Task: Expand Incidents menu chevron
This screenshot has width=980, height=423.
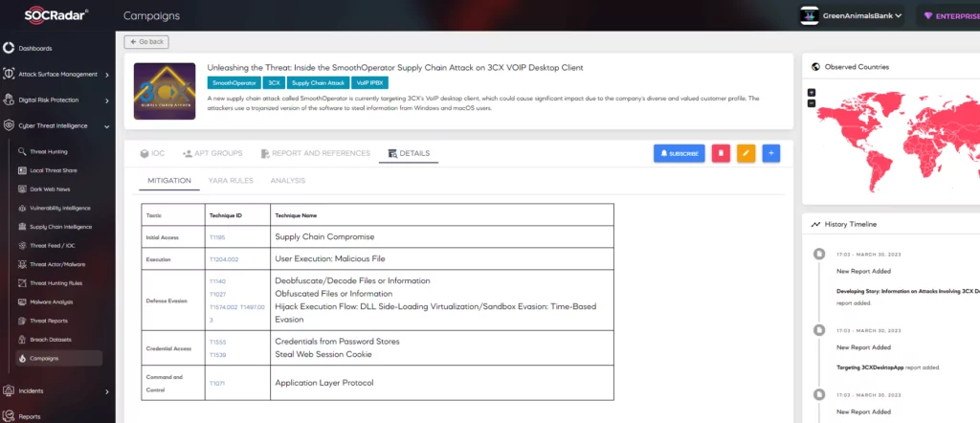Action: 107,391
